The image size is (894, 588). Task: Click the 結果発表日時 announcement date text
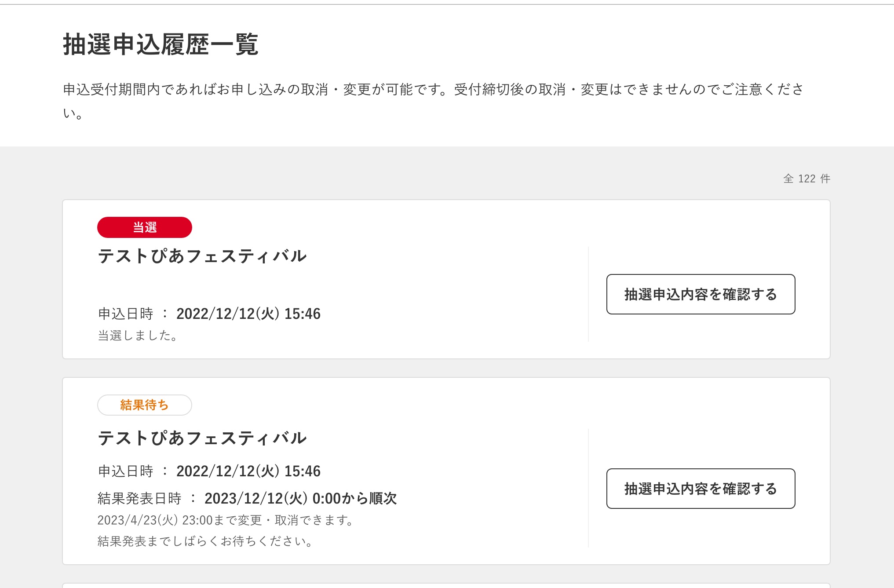246,499
